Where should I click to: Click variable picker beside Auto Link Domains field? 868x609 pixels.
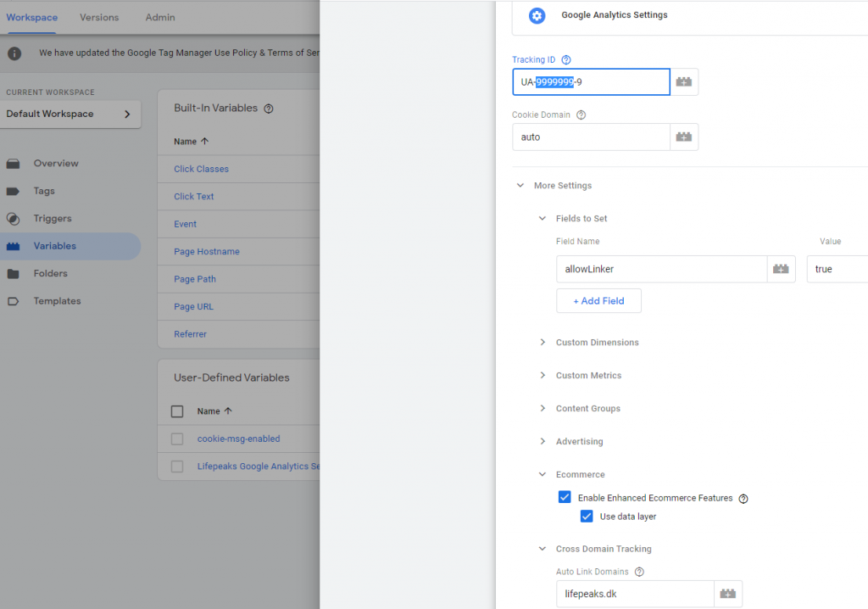pos(727,594)
